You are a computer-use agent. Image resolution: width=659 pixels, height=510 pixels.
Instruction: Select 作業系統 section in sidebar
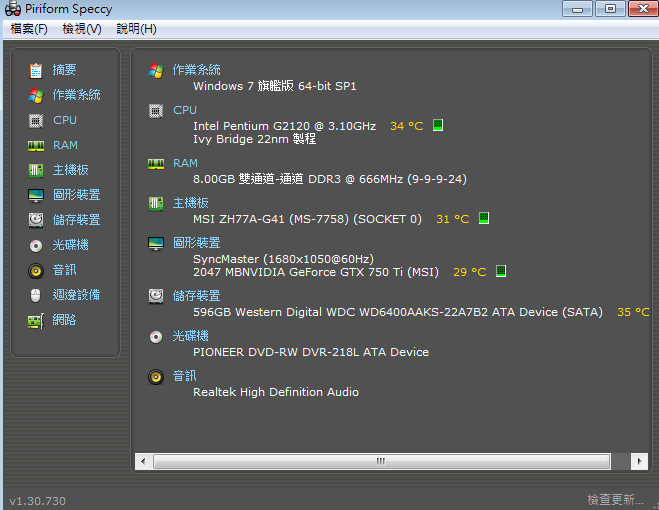click(x=76, y=95)
